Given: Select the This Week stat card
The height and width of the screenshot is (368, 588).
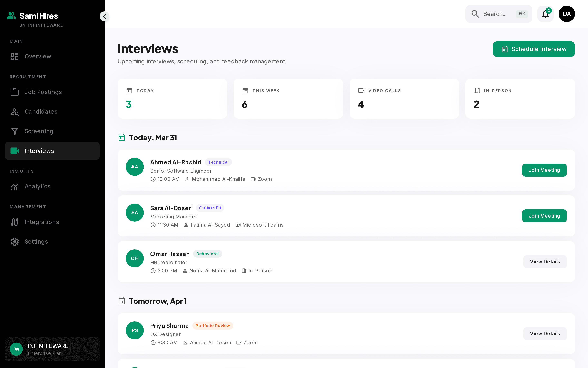Looking at the screenshot, I should pyautogui.click(x=288, y=99).
